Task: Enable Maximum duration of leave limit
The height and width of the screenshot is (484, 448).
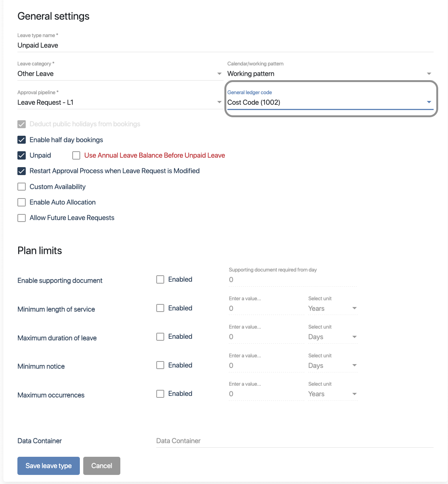Action: coord(160,337)
